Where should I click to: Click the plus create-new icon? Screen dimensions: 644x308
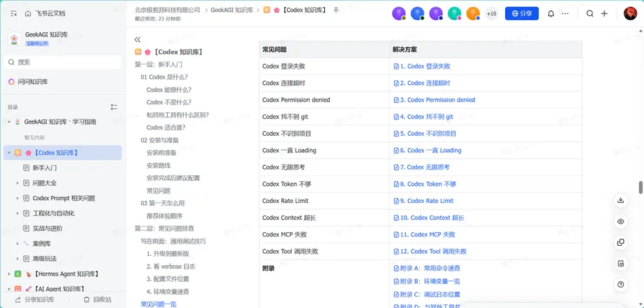604,14
